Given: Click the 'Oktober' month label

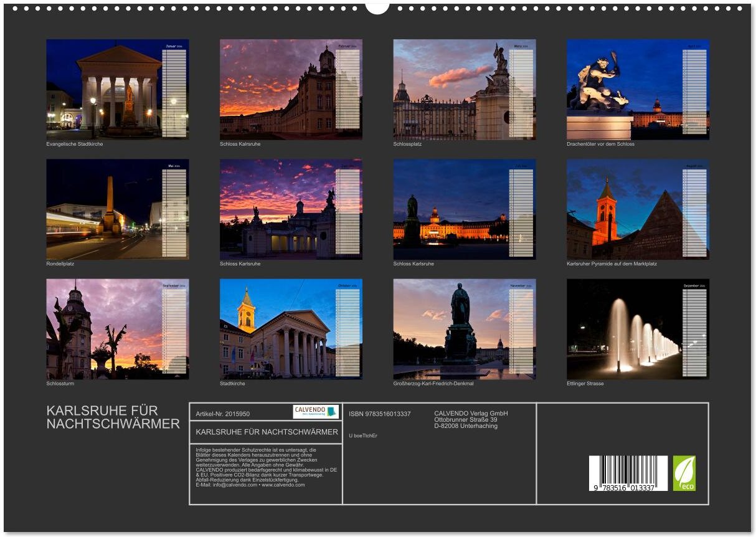Looking at the screenshot, I should [344, 285].
